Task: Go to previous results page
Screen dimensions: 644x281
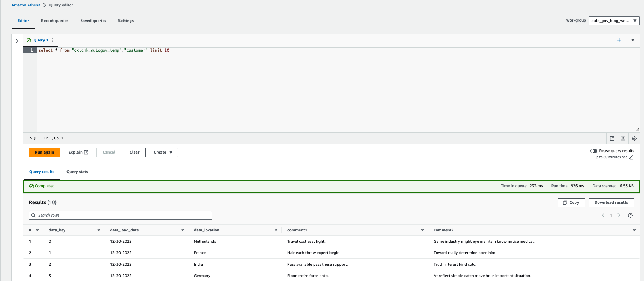Action: 603,215
